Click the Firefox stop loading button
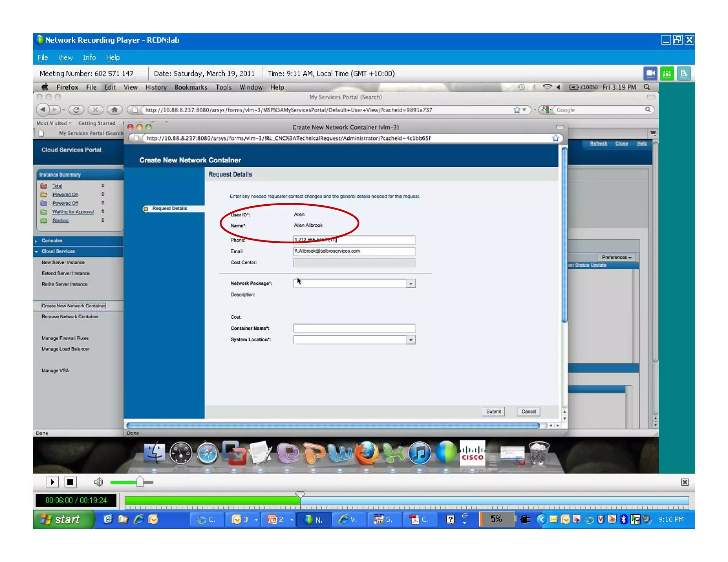Viewport: 728px width, 562px height. click(95, 110)
